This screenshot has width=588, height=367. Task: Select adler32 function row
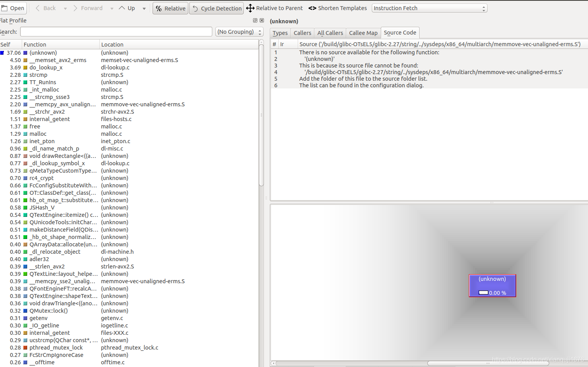[x=129, y=259]
